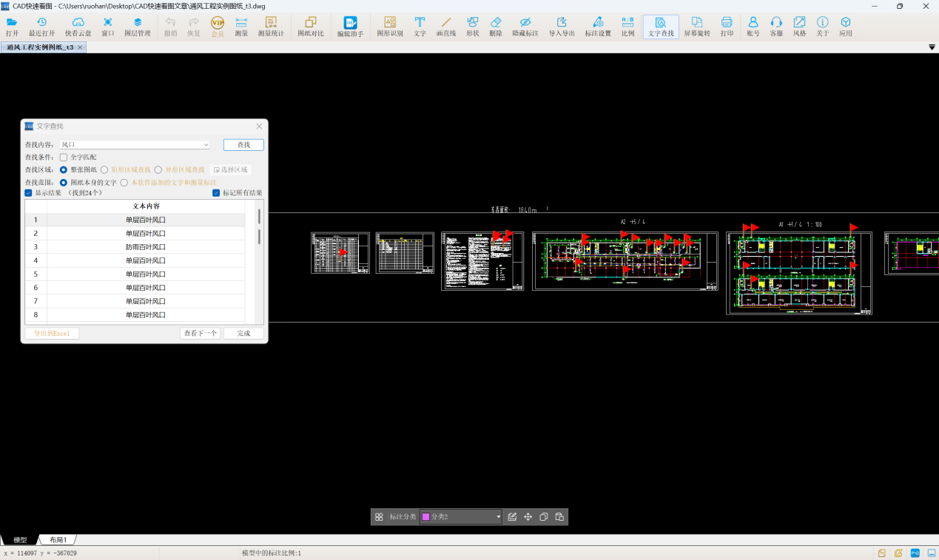
Task: Click the move icon in annotation toolbar
Action: click(528, 517)
